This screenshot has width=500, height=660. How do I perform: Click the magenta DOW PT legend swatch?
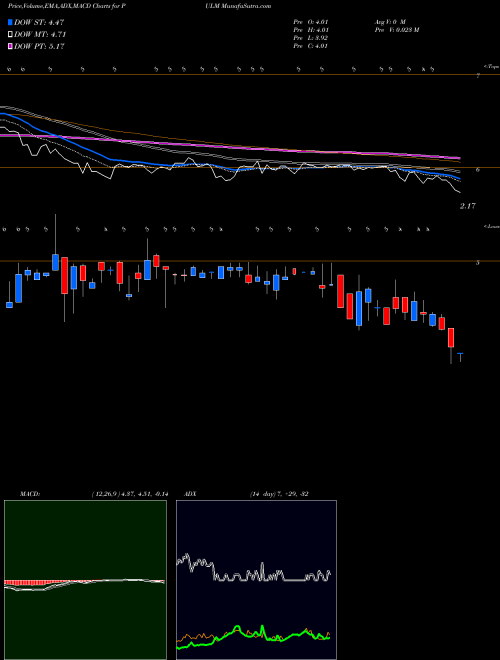[x=10, y=46]
